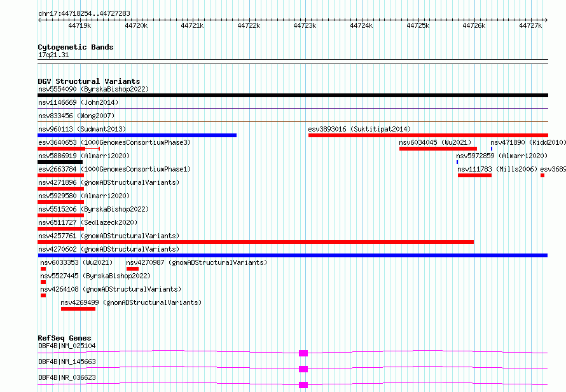Click esv3640653 (1000GenomesConsortiumPhase3) label

114,142
